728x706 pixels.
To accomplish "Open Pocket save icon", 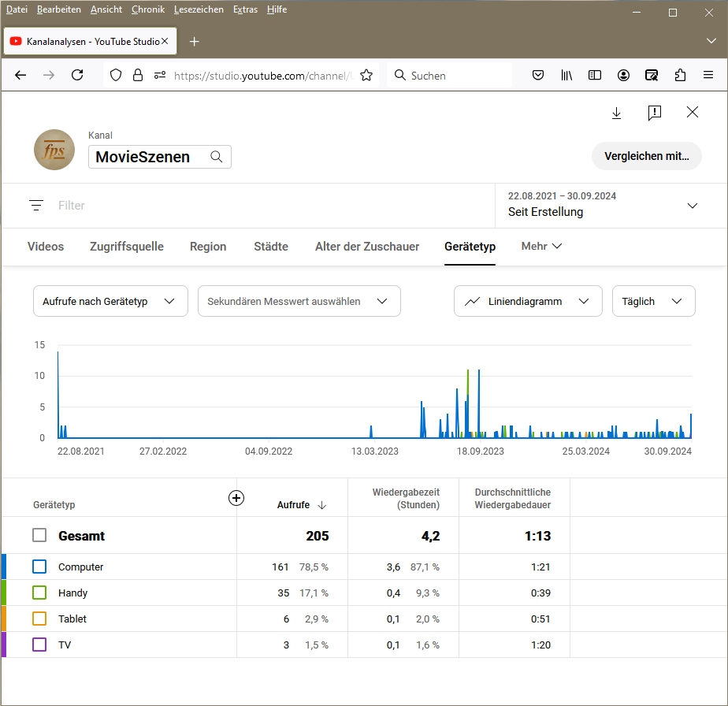I will click(x=538, y=75).
